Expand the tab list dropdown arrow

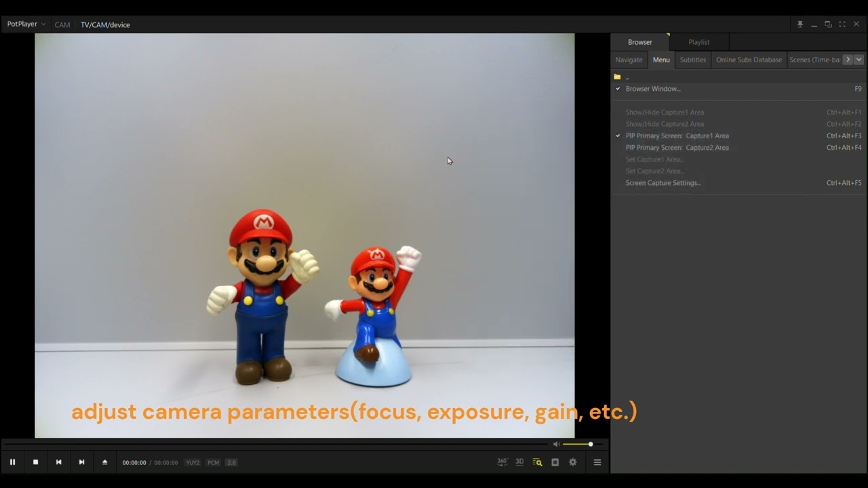pos(859,60)
